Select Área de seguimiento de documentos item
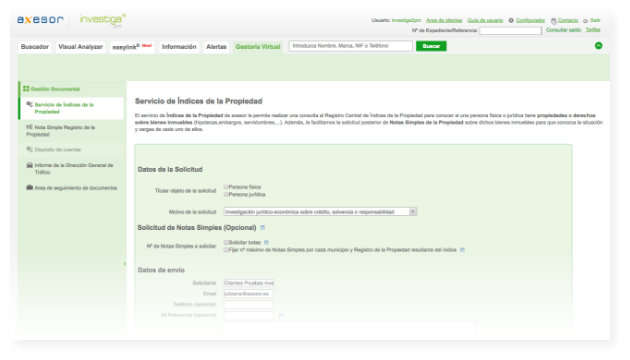Viewport: 630px width, 360px height. (72, 188)
